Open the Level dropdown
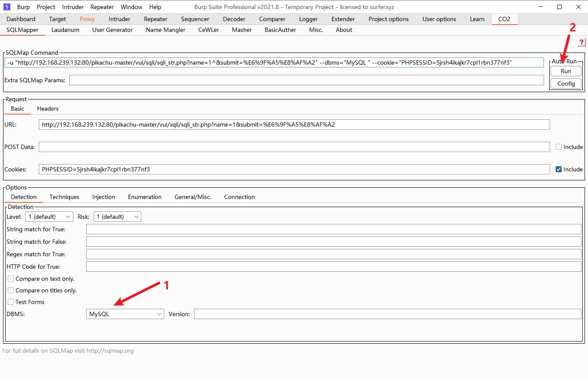Image resolution: width=588 pixels, height=382 pixels. [49, 217]
